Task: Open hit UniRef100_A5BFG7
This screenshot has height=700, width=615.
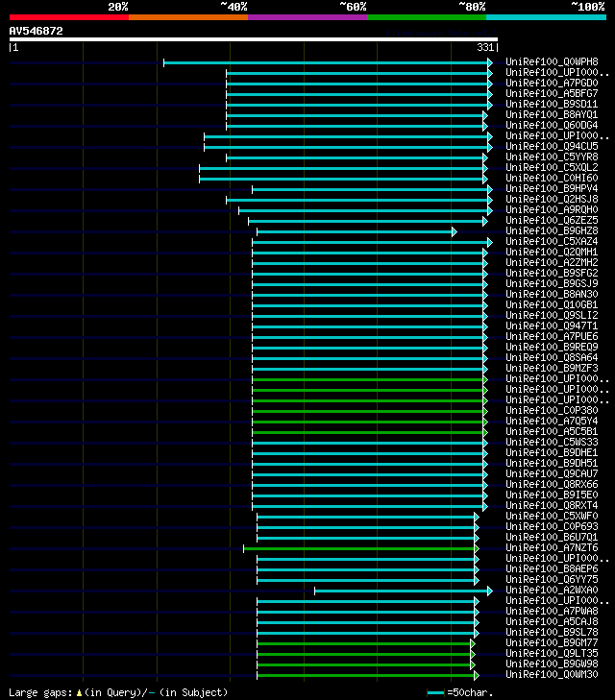Action: (552, 93)
